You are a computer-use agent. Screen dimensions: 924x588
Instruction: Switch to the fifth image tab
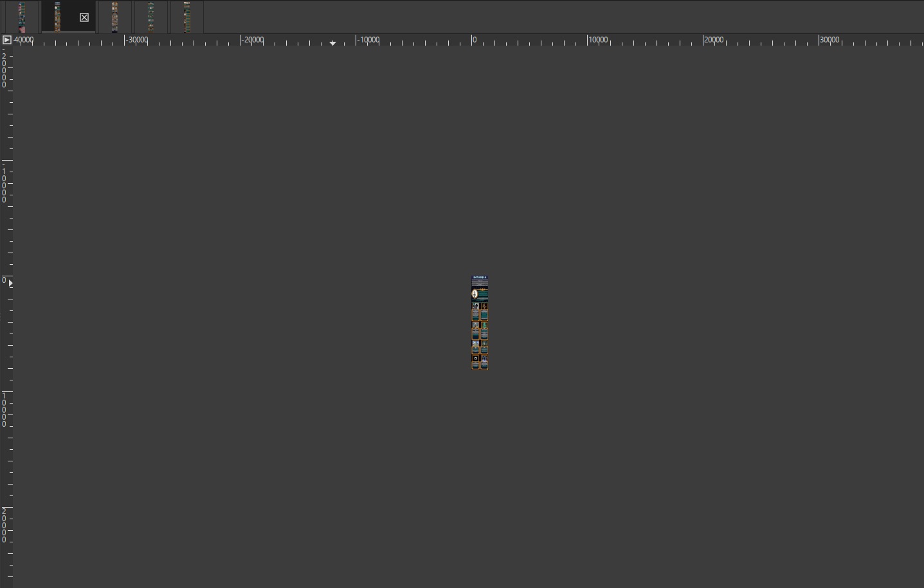[x=187, y=17]
